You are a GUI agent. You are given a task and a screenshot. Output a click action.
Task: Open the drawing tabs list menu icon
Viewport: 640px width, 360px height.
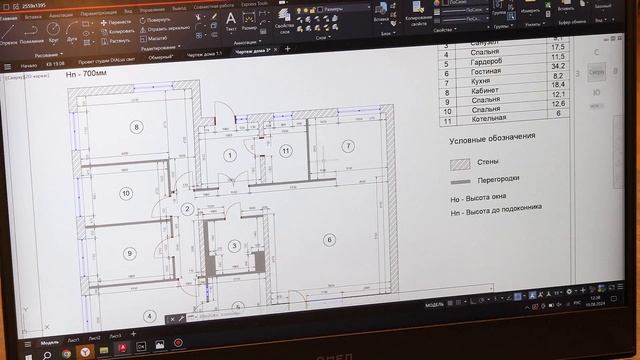click(x=7, y=67)
